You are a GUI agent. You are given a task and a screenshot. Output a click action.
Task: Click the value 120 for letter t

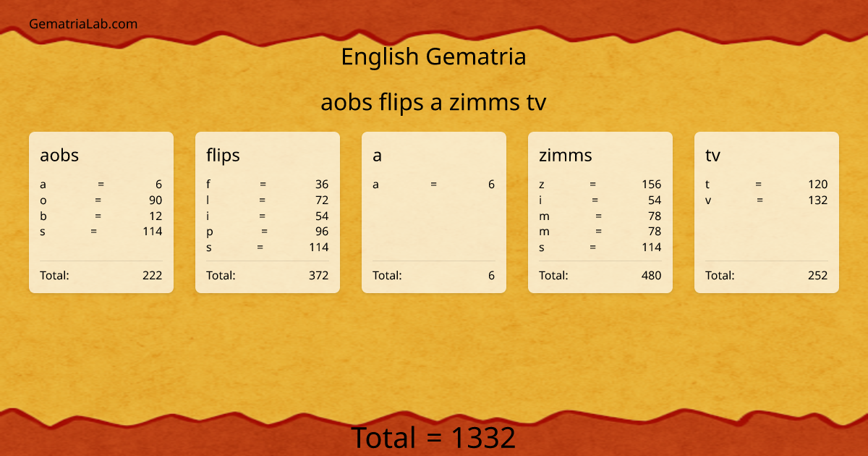[x=818, y=184]
